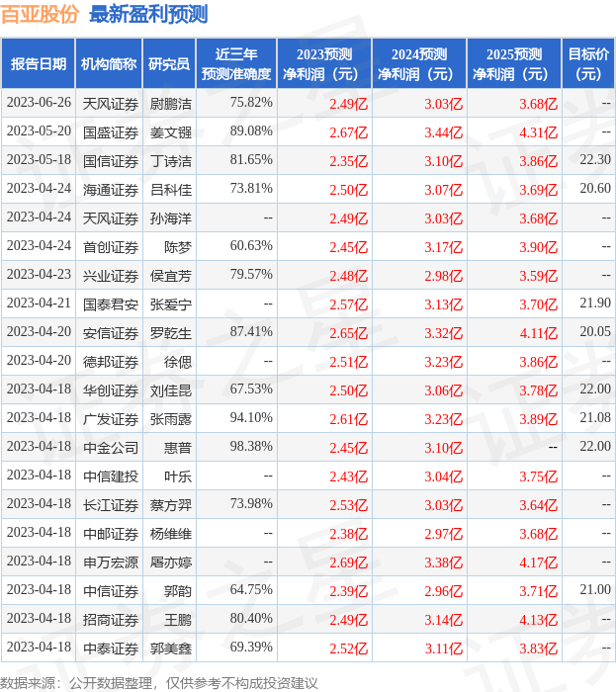This screenshot has width=616, height=692.
Task: Click the 最新盈利预测 heading
Action: [x=148, y=15]
